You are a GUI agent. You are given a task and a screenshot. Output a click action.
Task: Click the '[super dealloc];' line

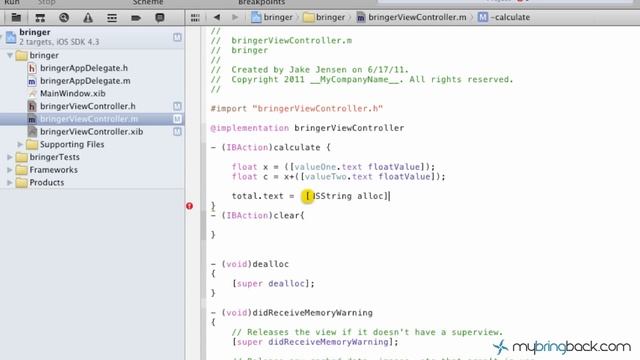click(273, 283)
